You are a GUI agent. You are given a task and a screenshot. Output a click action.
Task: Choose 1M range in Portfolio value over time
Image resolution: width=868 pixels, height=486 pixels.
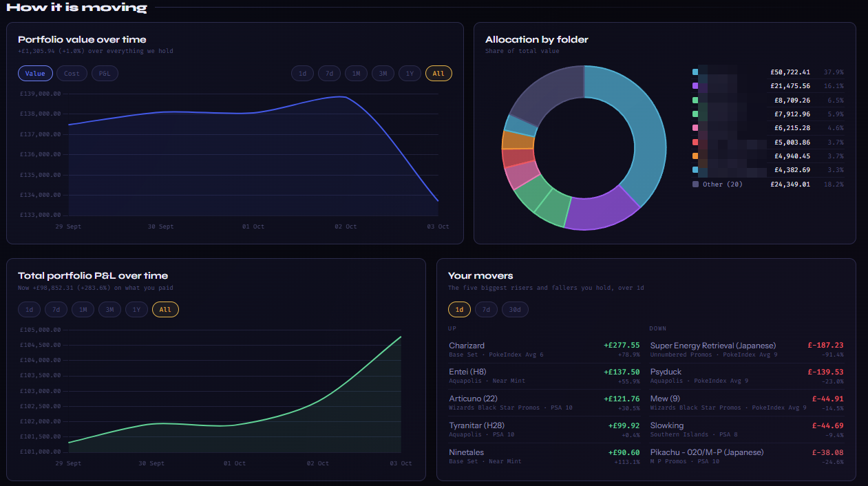pyautogui.click(x=356, y=74)
